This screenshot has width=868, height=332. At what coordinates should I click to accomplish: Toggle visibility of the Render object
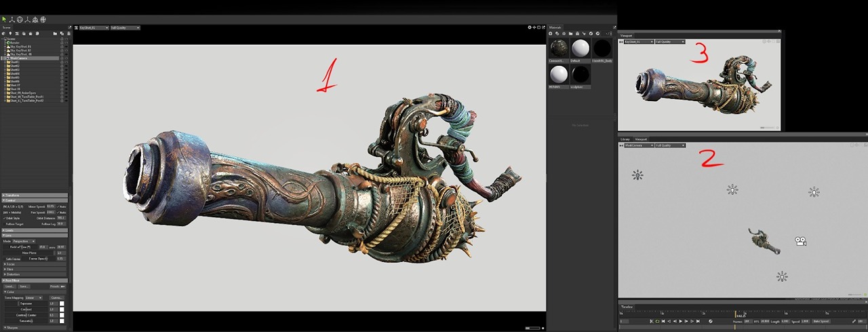[66, 43]
